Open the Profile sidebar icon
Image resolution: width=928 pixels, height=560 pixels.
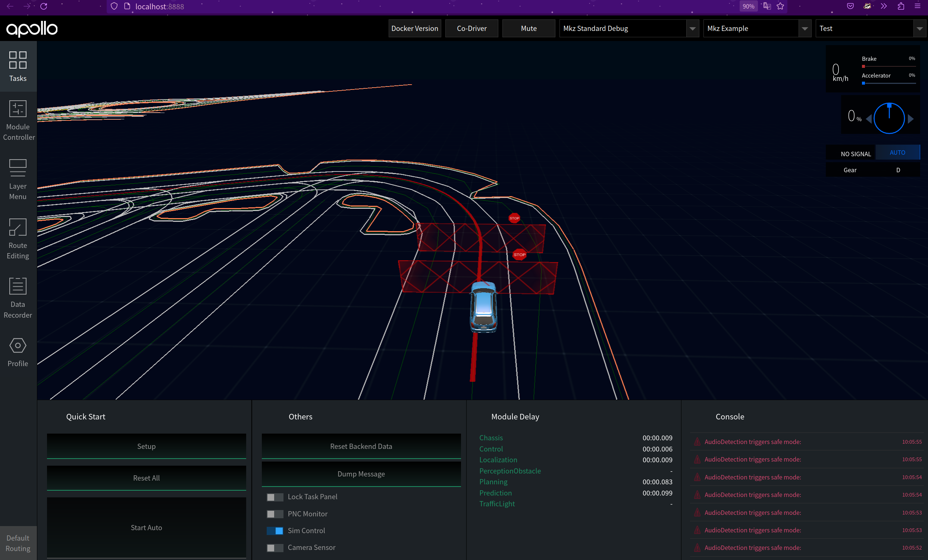pyautogui.click(x=18, y=352)
